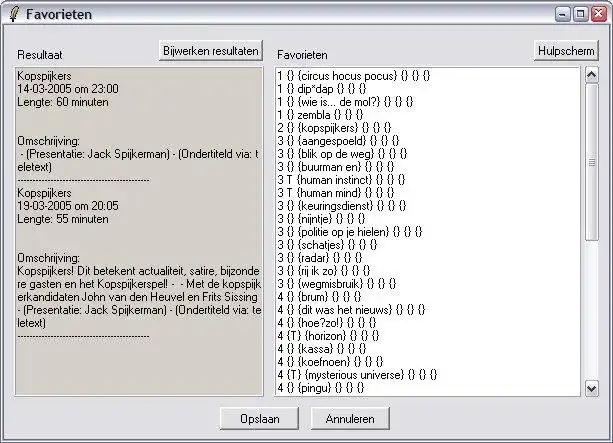This screenshot has height=443, width=613.
Task: Select the line "3 T {human instinct}"
Action: coord(341,179)
